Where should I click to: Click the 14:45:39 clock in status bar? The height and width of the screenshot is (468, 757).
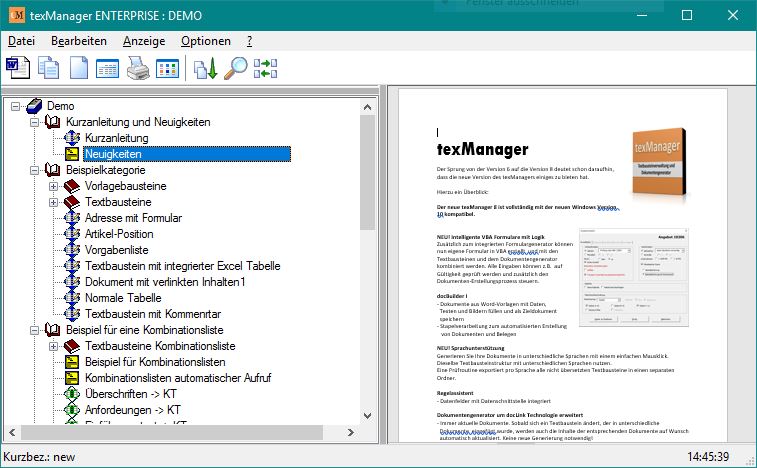point(708,456)
